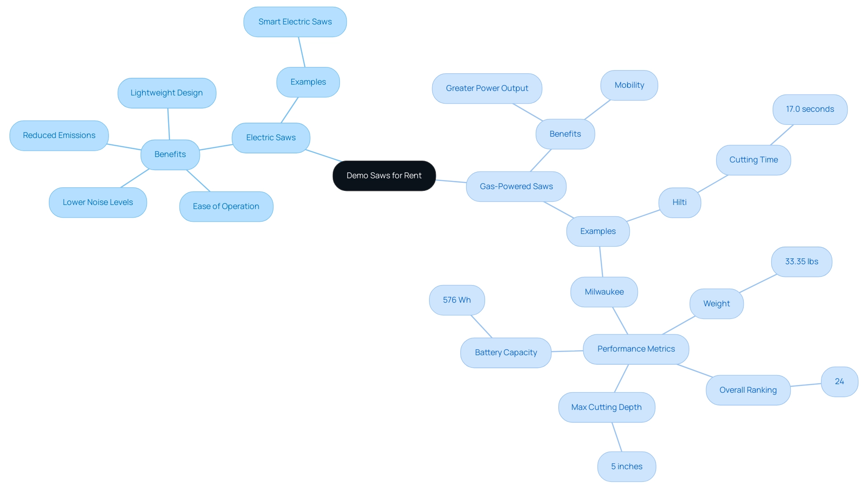Toggle visibility of Lower Noise Levels node
Viewport: 868px width, 490px height.
[99, 202]
